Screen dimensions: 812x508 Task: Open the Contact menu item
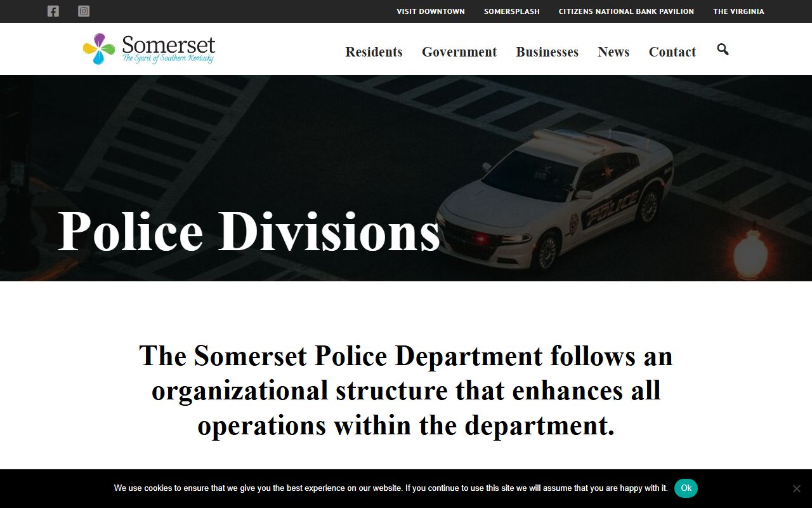pyautogui.click(x=672, y=52)
